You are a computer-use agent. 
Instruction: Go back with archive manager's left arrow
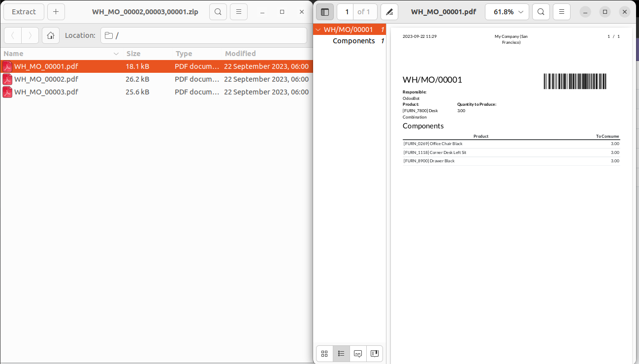(13, 35)
